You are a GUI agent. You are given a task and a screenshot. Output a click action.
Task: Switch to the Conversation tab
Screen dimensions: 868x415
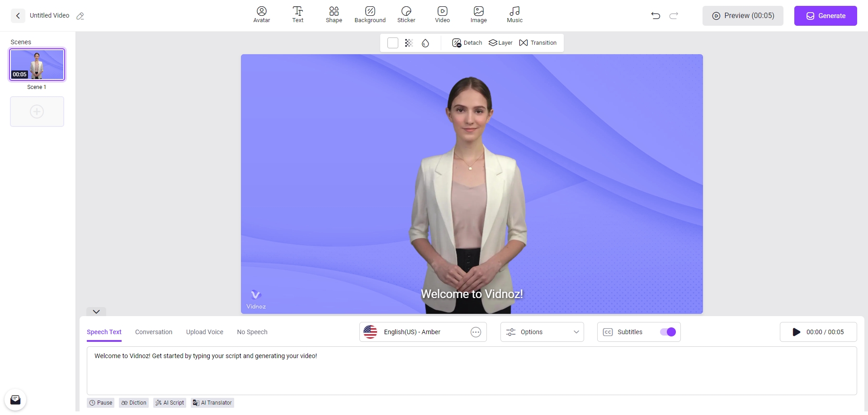[x=153, y=332]
